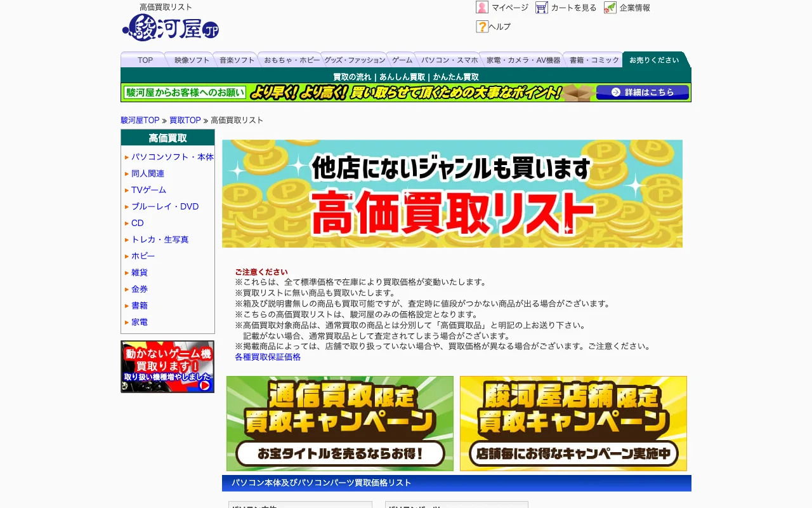Select the 書籍・コミック tab
The height and width of the screenshot is (508, 812).
[594, 60]
